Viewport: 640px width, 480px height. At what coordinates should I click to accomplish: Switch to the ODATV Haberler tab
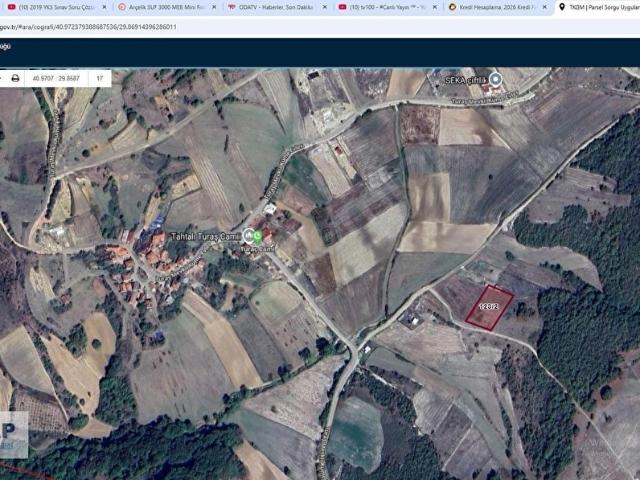point(278,7)
